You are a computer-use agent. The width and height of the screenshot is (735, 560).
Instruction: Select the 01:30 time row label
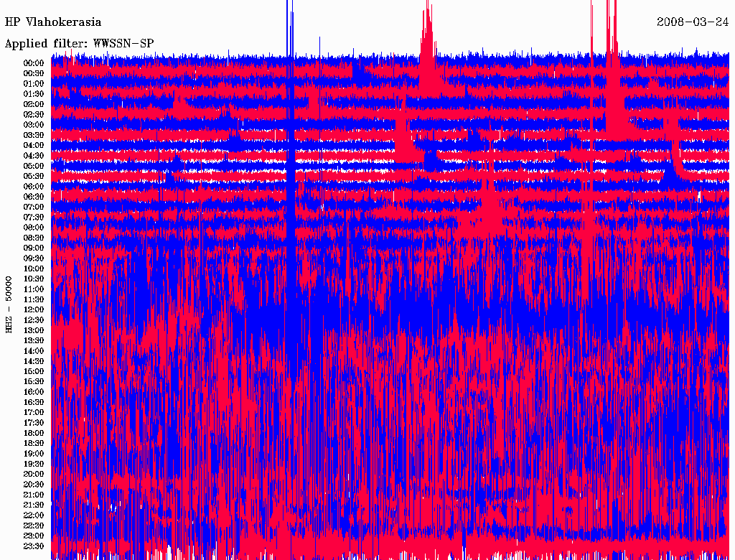(x=34, y=94)
